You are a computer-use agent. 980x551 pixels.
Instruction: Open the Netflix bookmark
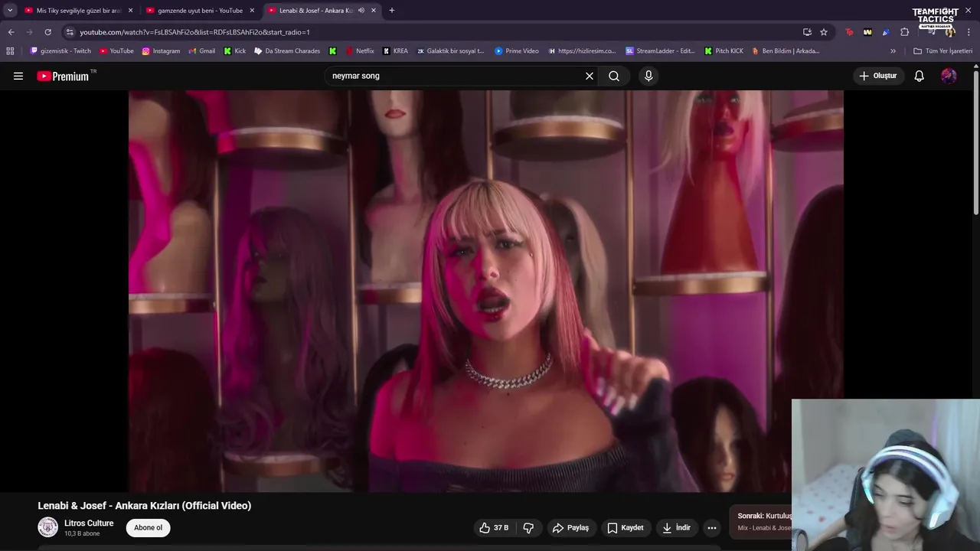coord(360,51)
